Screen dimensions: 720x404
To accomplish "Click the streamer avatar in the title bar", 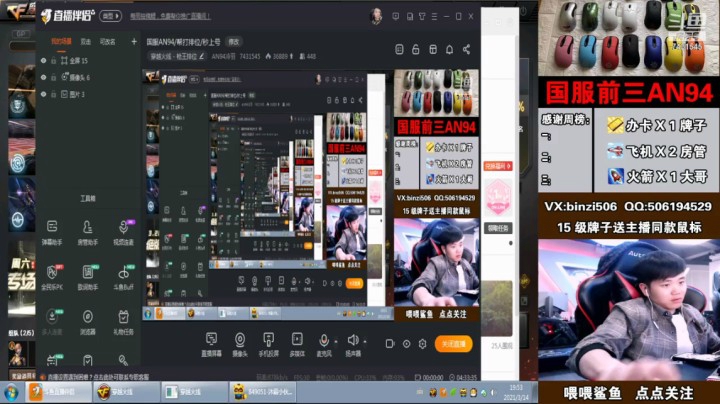I will click(x=376, y=16).
